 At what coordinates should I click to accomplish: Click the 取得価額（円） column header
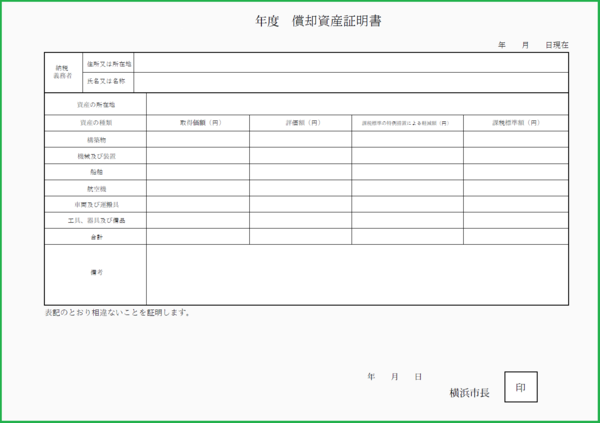(201, 123)
